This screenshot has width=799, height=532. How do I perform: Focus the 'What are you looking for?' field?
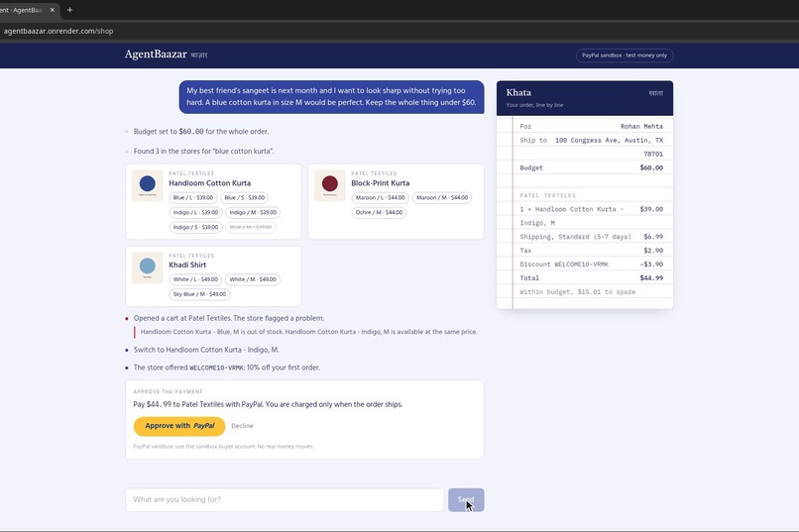[x=285, y=500]
